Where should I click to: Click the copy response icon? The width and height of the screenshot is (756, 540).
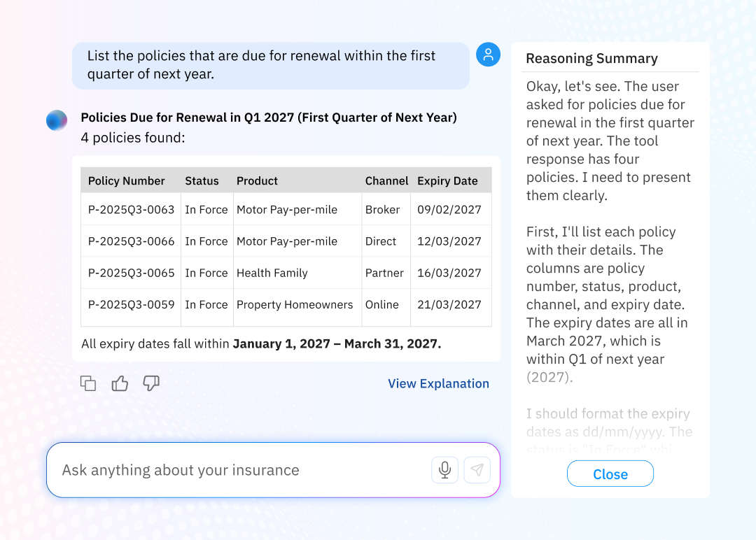pyautogui.click(x=88, y=383)
